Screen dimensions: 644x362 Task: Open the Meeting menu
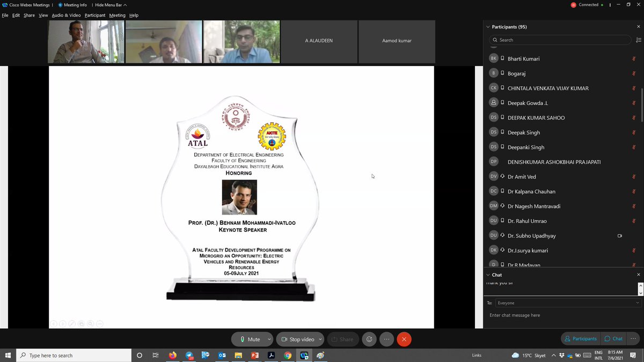point(117,15)
